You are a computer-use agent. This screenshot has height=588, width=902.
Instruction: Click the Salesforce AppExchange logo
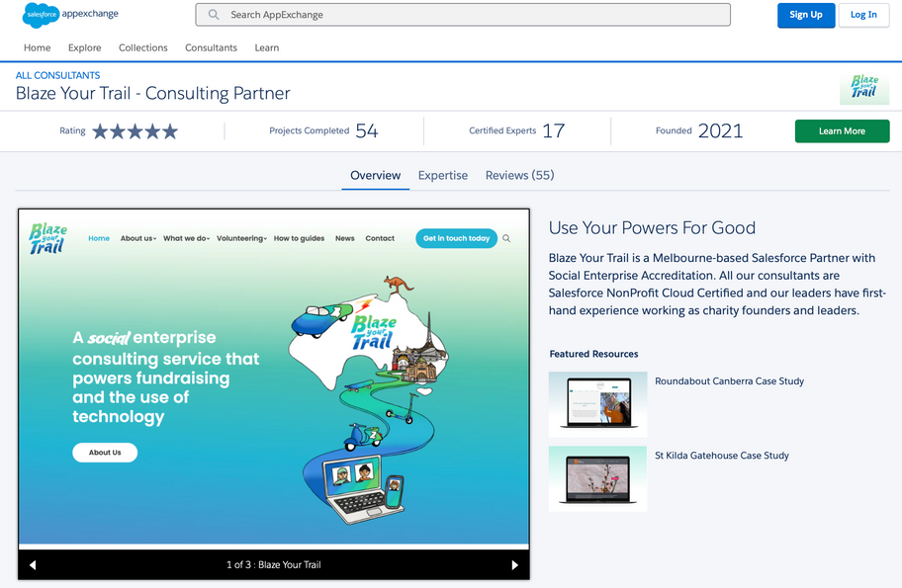(x=68, y=15)
